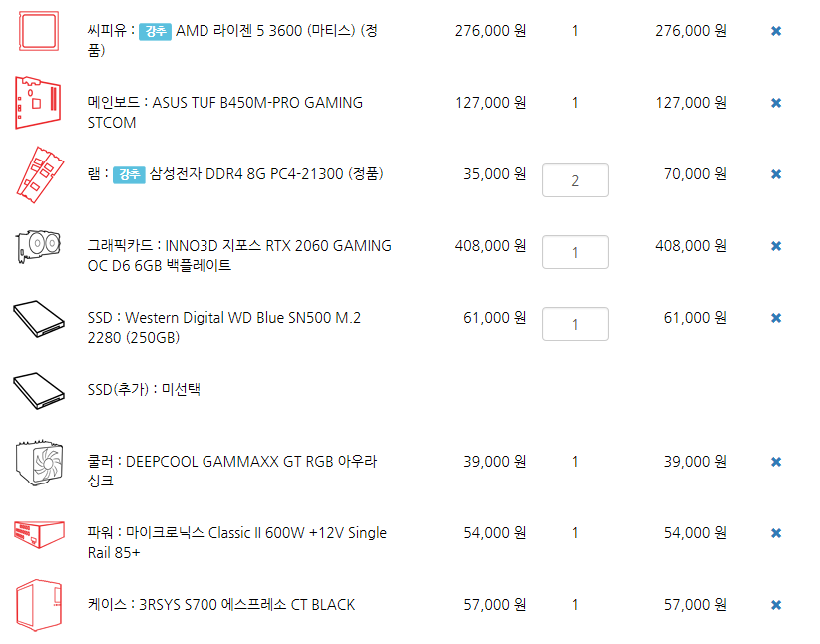
Task: Click the power supply icon
Action: pyautogui.click(x=39, y=534)
